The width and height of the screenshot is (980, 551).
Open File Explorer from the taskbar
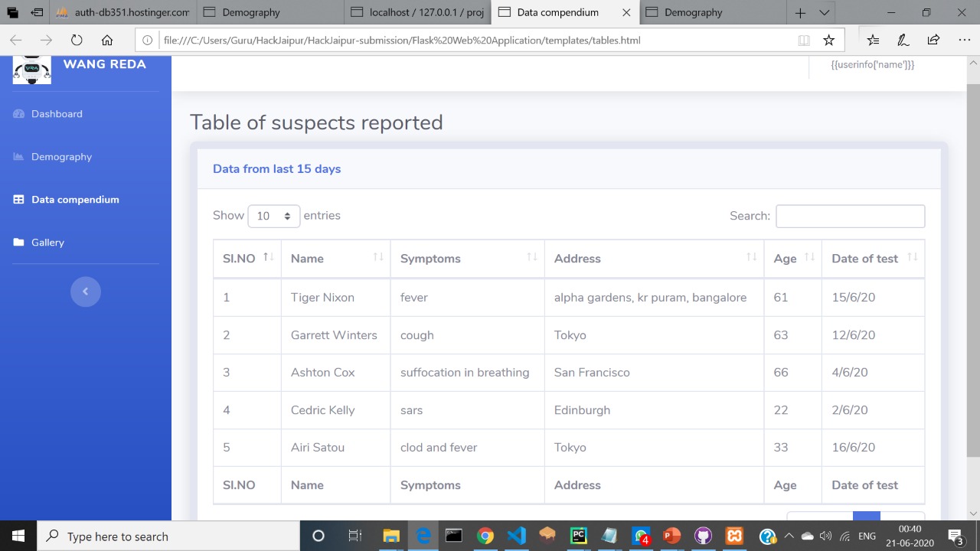click(391, 536)
